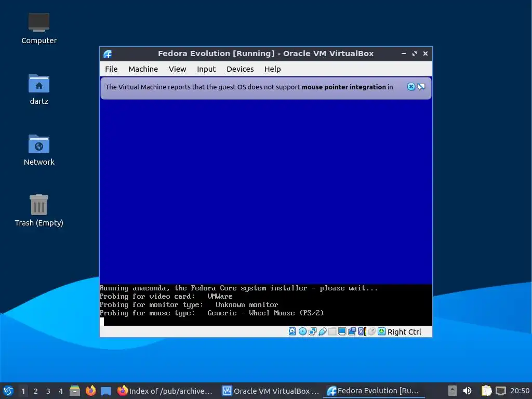Viewport: 532px width, 399px height.
Task: Switch to workspace 2
Action: pos(36,391)
